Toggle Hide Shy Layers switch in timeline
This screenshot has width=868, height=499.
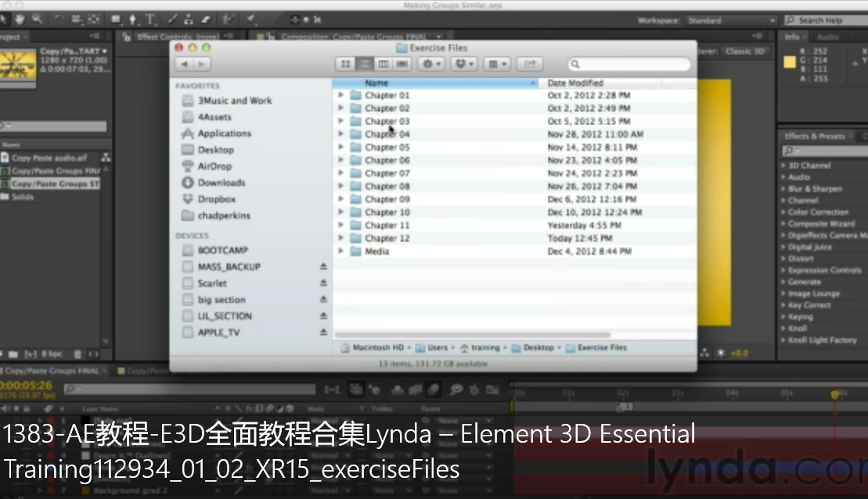click(397, 390)
